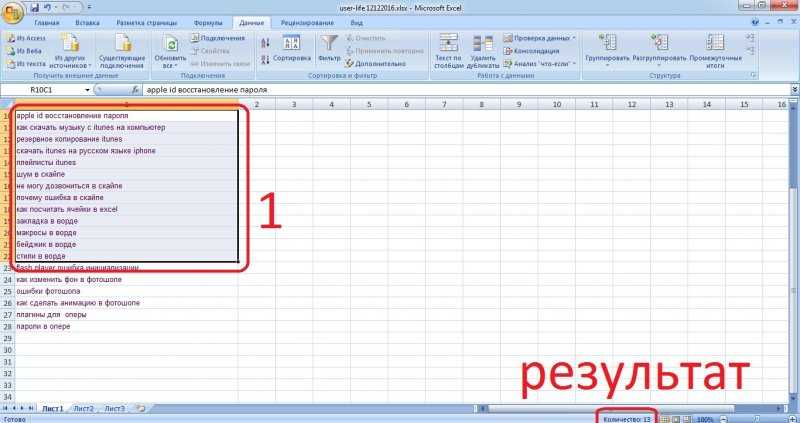Screen dimensions: 800x423
Task: Customize the quick access toolbar dropdown
Action: point(89,8)
